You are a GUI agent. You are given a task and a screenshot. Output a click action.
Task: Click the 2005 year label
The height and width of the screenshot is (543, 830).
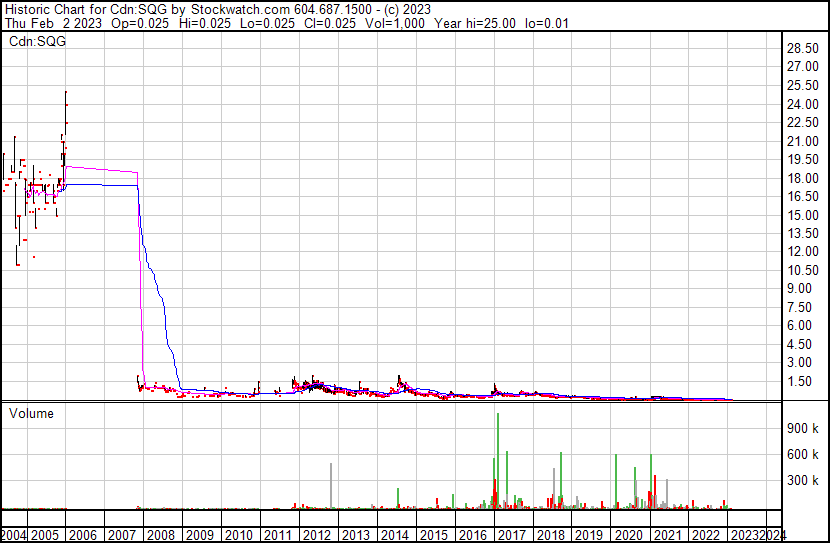pos(45,535)
